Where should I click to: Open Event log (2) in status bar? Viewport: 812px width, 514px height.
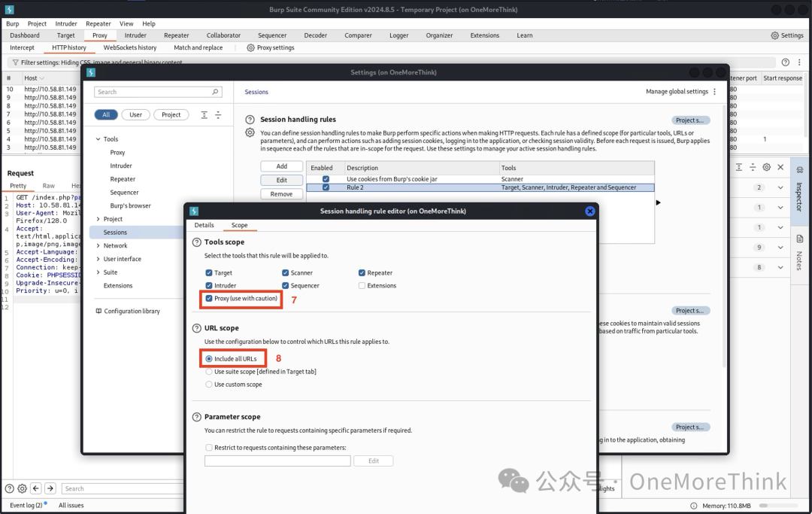28,505
